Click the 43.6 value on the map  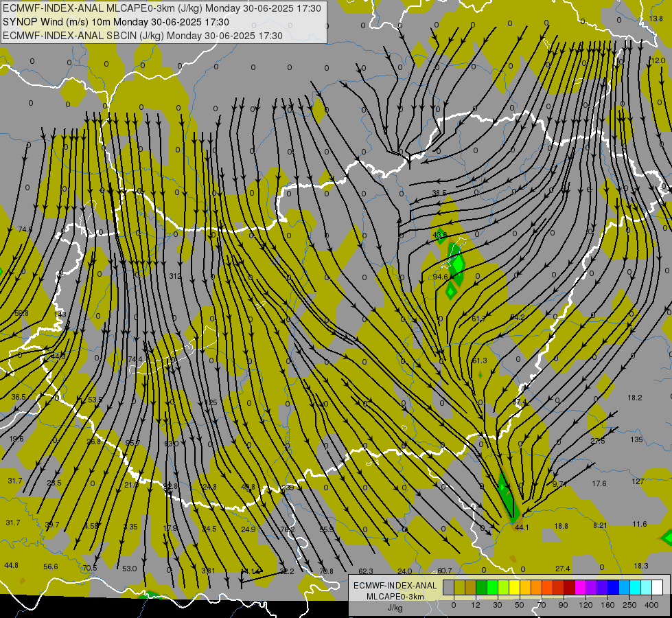(440, 235)
